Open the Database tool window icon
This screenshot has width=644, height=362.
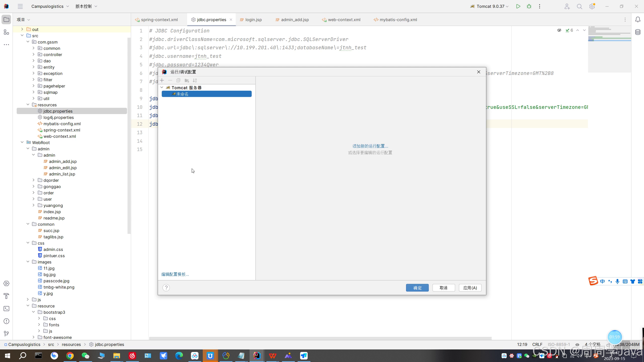click(x=638, y=32)
